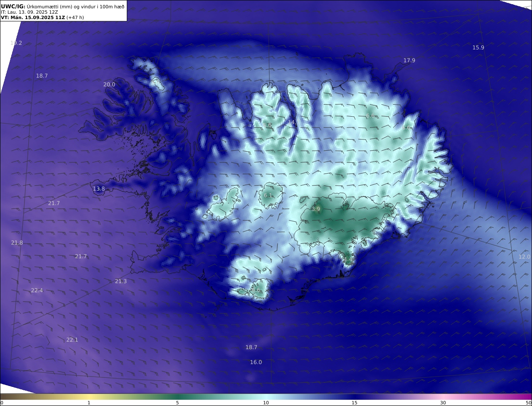Select the valid time 'VT: Mán. 15.09.2025 11Z'
The image size is (532, 406).
pyautogui.click(x=33, y=18)
